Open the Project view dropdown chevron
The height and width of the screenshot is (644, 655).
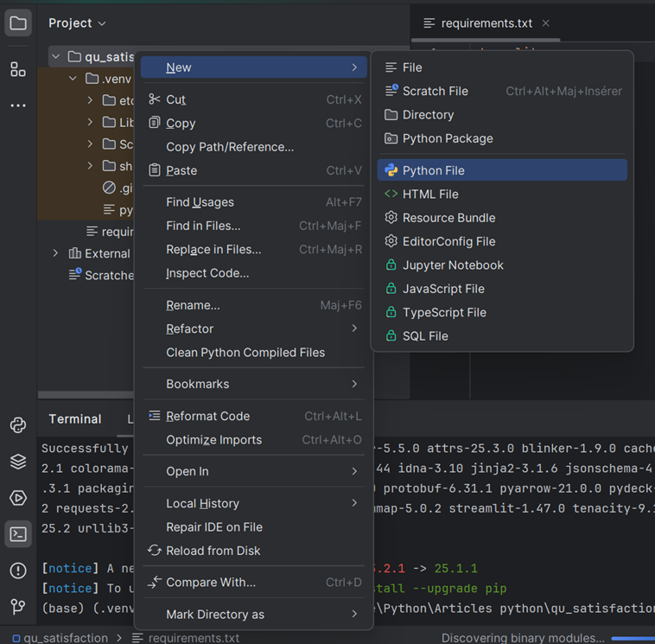pyautogui.click(x=102, y=24)
